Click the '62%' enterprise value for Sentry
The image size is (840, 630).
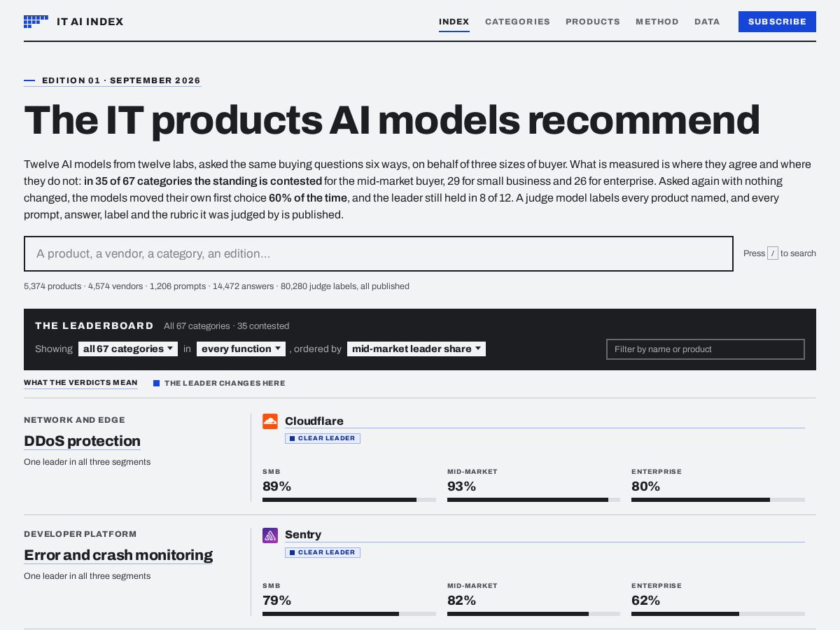(x=645, y=601)
